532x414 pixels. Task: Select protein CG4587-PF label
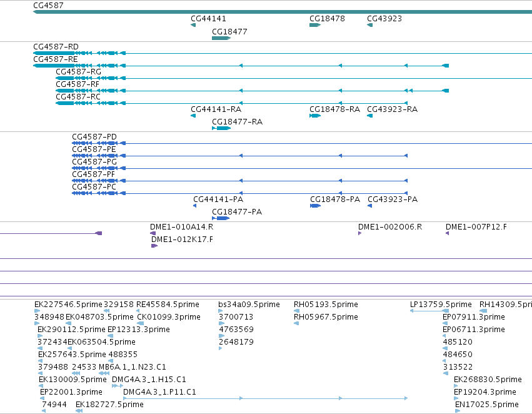click(94, 174)
